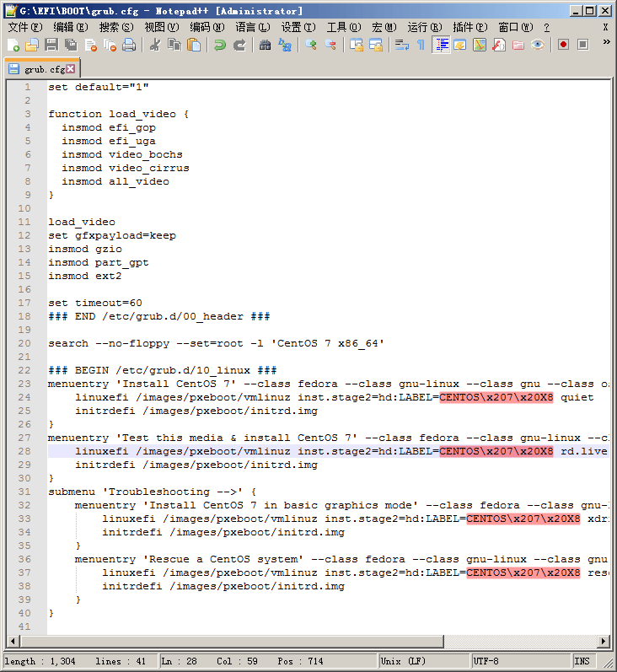617x672 pixels.
Task: Toggle word wrap in the toolbar
Action: 402,45
